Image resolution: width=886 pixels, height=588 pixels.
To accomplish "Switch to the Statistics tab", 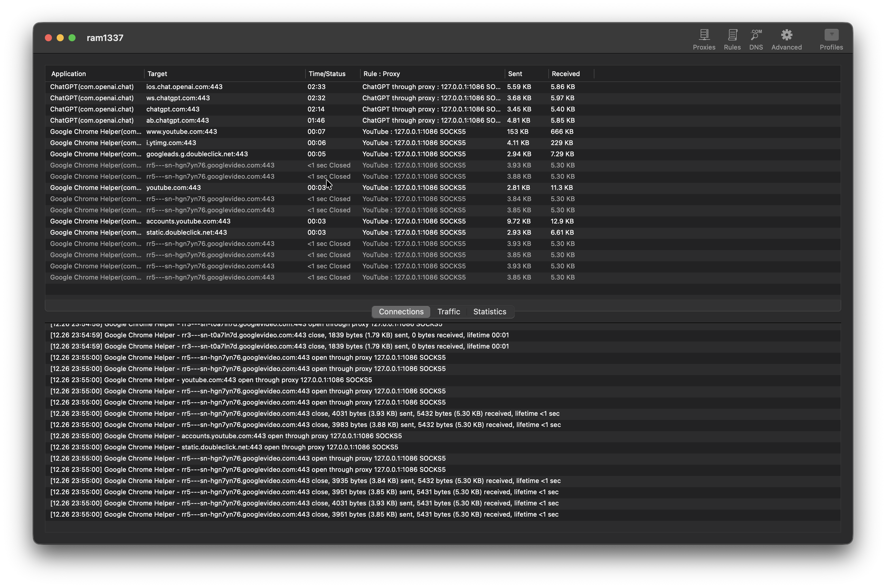I will (x=489, y=312).
